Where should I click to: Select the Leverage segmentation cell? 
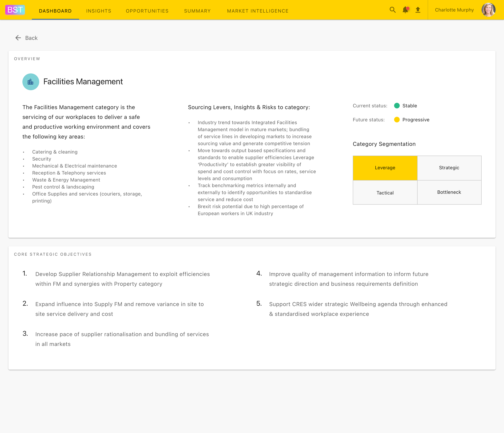(385, 168)
